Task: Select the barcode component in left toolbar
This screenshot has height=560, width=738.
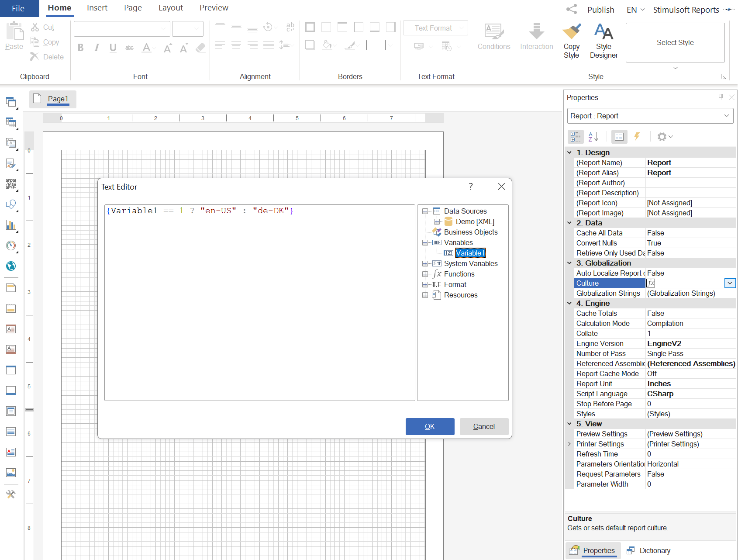Action: click(11, 184)
